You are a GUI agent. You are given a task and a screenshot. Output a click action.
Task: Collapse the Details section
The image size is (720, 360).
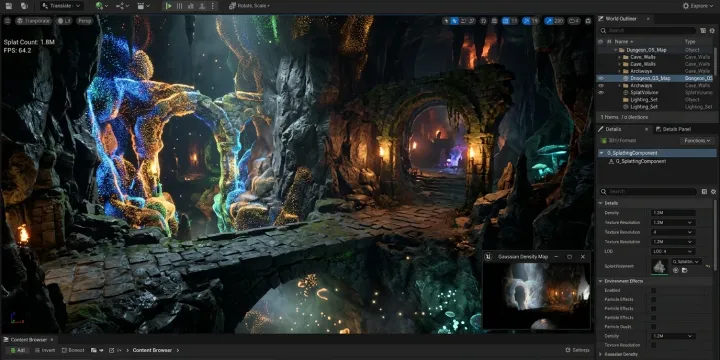[x=601, y=203]
